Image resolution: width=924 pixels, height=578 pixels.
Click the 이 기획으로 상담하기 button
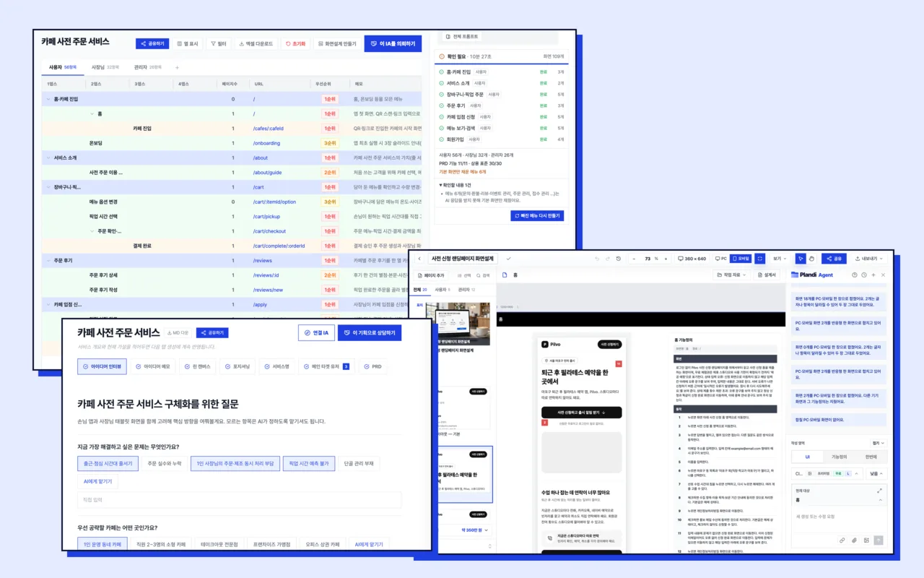(x=370, y=332)
